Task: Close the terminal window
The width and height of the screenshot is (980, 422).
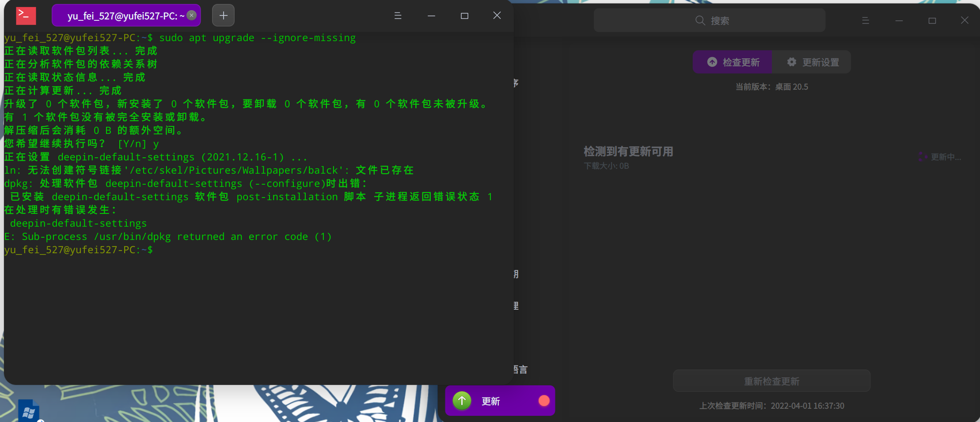Action: [497, 15]
